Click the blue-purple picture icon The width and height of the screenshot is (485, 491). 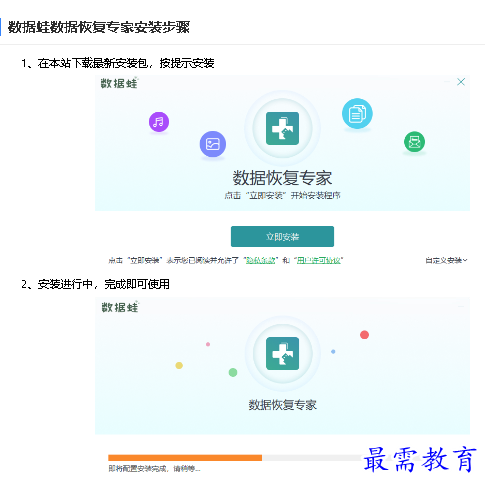[213, 144]
